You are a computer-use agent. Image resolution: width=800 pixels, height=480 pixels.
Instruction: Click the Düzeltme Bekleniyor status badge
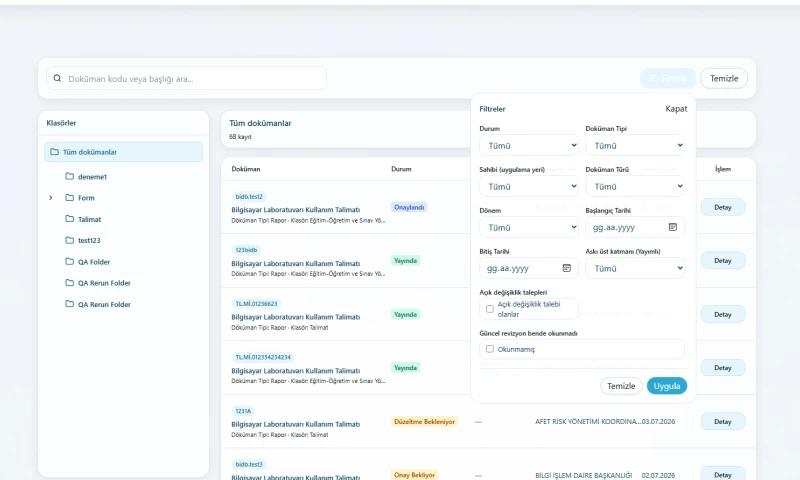click(x=424, y=421)
